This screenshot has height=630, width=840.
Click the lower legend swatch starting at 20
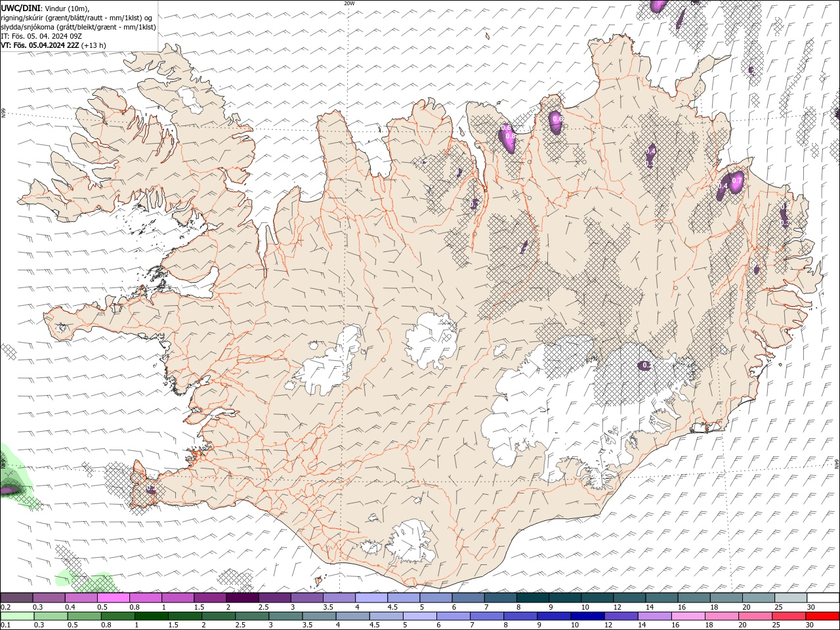pyautogui.click(x=755, y=616)
